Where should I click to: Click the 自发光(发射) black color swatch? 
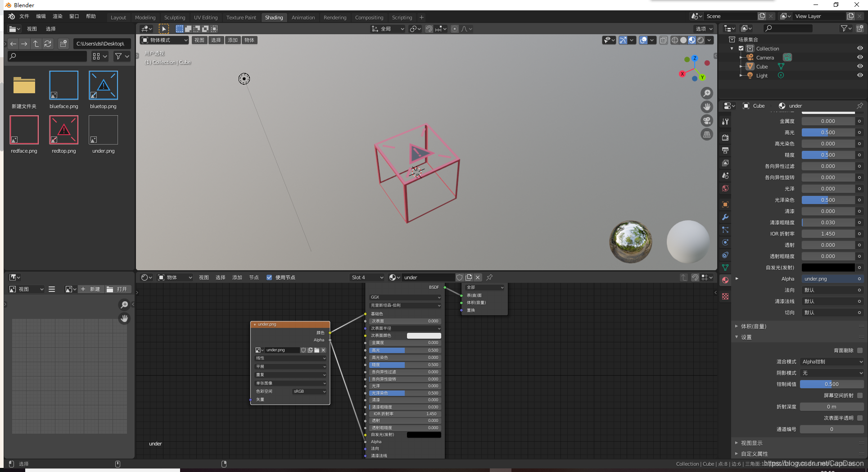[x=828, y=268]
